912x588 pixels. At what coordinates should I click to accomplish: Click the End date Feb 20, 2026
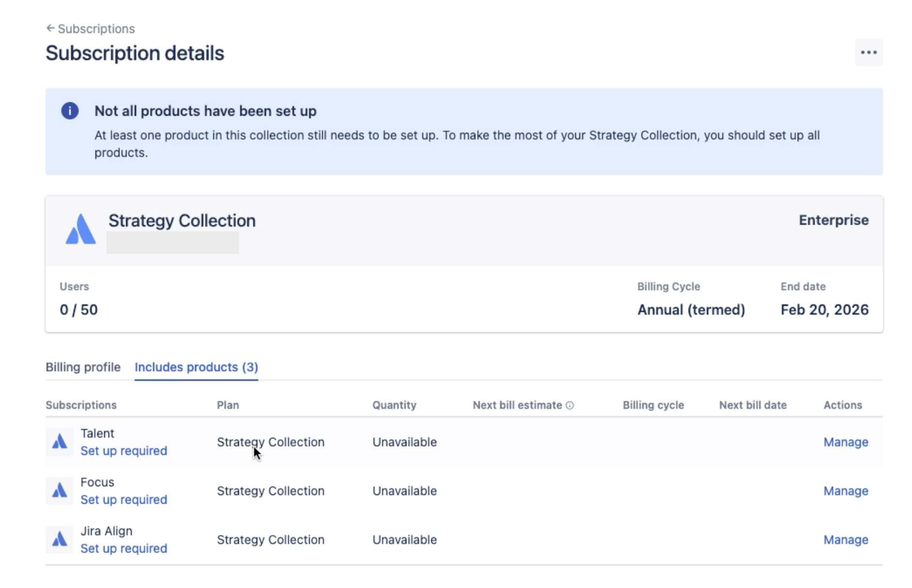(825, 309)
